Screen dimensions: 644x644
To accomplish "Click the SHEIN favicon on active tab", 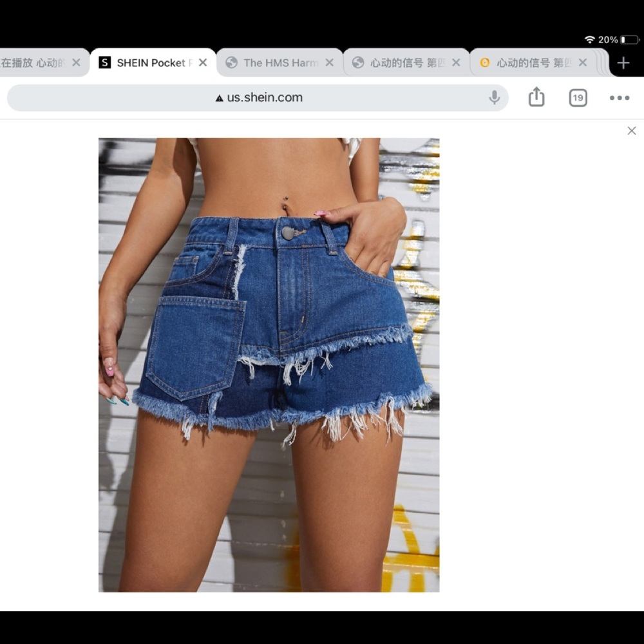I will 105,62.
